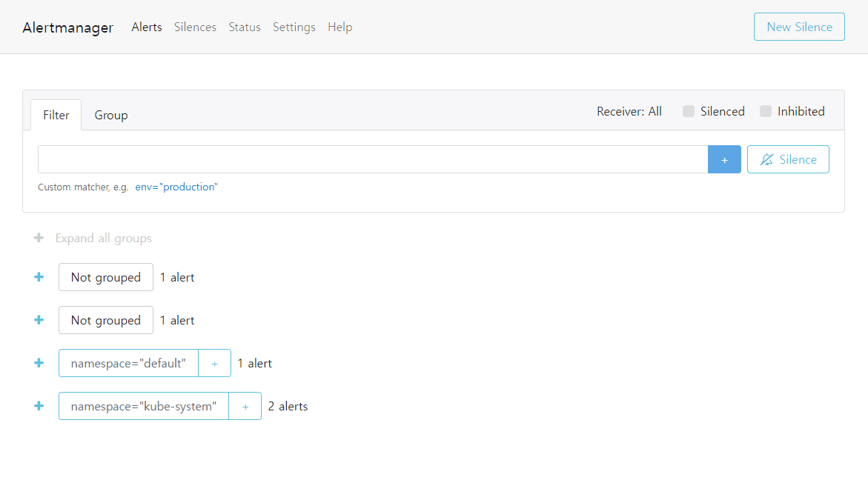Image resolution: width=868 pixels, height=486 pixels.
Task: Go to the Status page
Action: pos(245,27)
